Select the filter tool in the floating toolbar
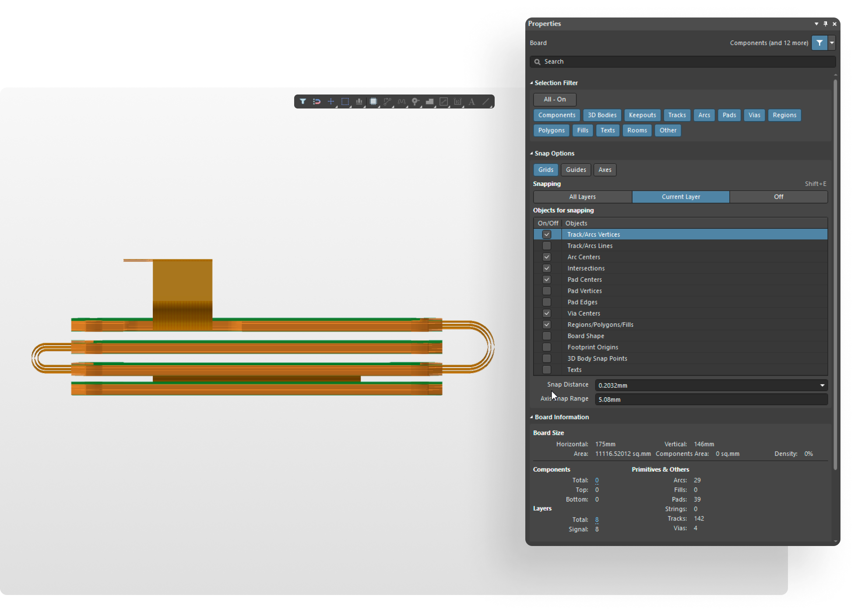858x616 pixels. pyautogui.click(x=303, y=101)
